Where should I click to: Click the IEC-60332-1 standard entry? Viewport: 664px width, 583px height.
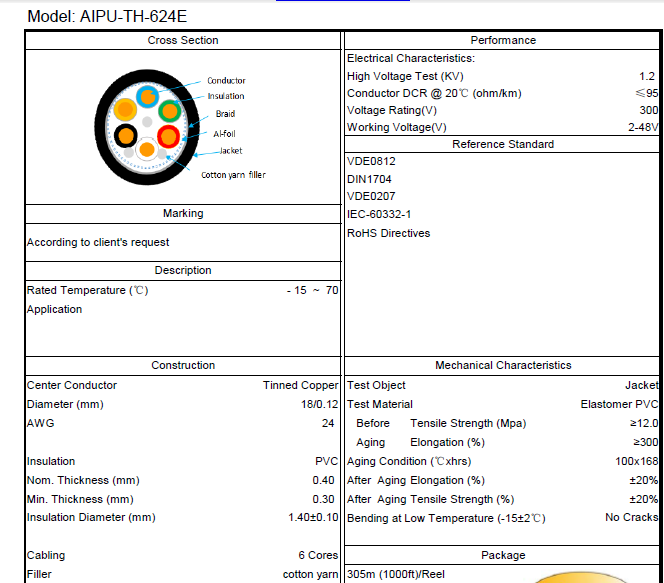(x=378, y=214)
